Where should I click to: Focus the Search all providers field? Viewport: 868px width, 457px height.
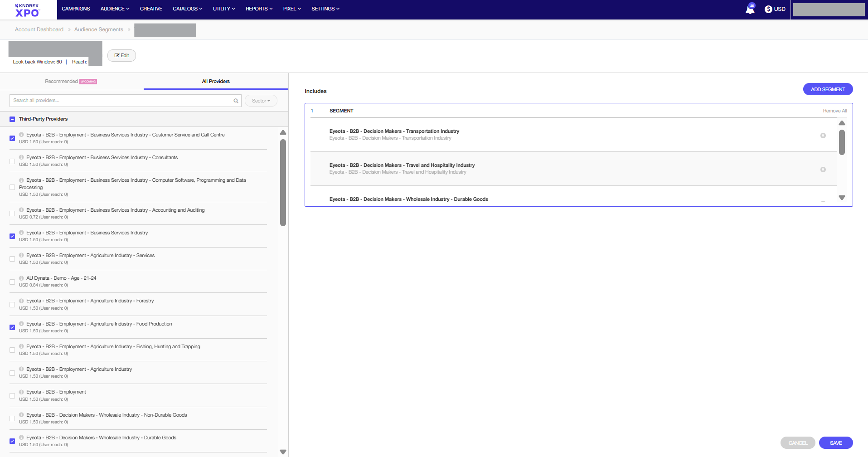pos(126,101)
